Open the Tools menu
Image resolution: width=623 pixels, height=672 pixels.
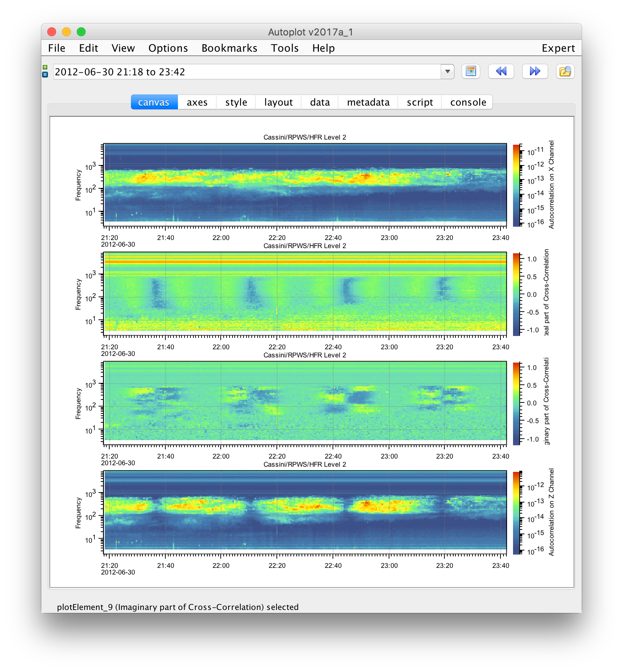pyautogui.click(x=285, y=48)
